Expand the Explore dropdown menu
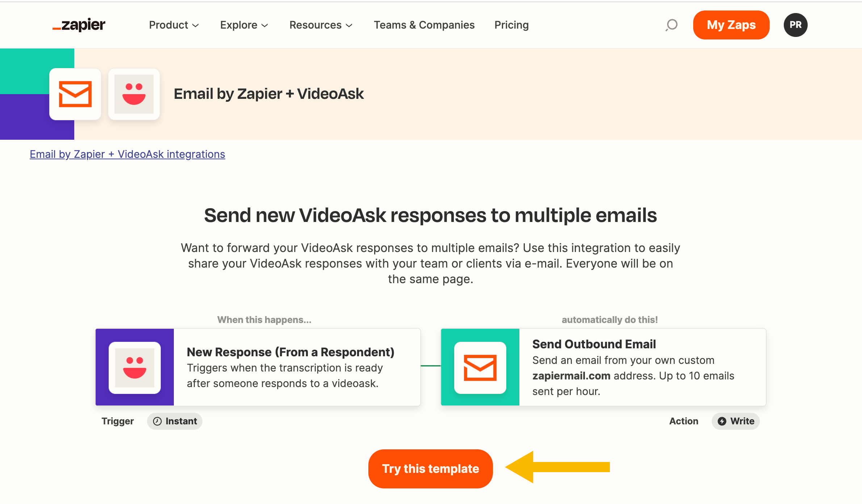Screen dimensions: 862x504 point(244,25)
